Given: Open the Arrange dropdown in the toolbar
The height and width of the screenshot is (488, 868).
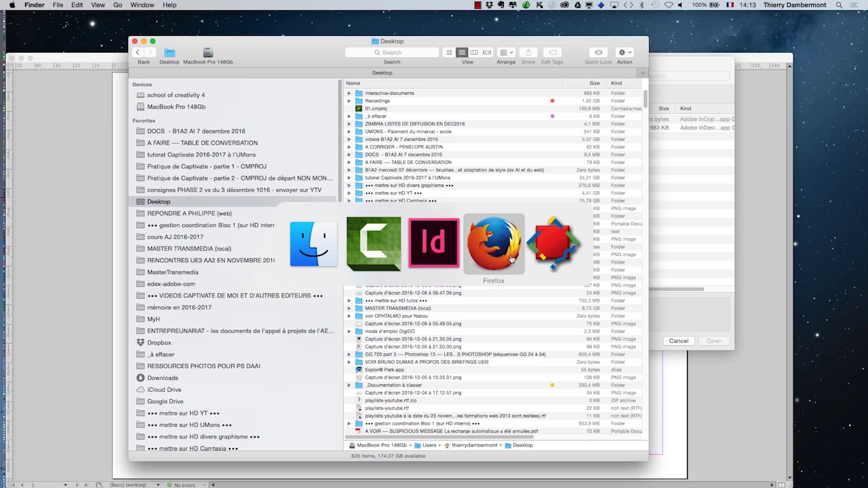Looking at the screenshot, I should (x=506, y=52).
